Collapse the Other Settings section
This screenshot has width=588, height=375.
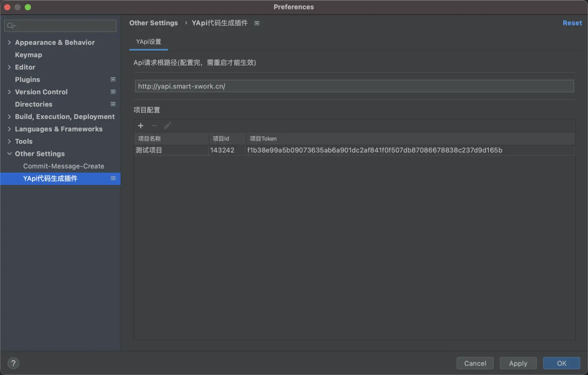tap(9, 154)
